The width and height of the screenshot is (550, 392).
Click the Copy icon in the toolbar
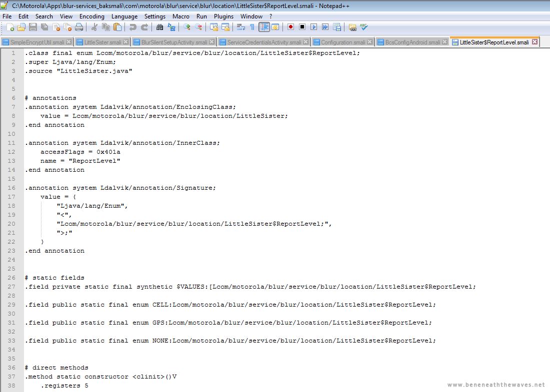[106, 27]
